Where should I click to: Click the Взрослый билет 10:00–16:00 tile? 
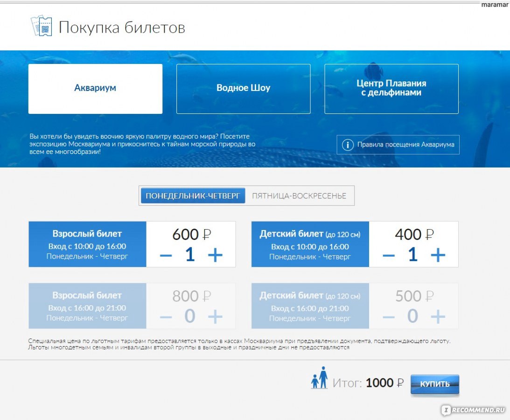pos(87,244)
